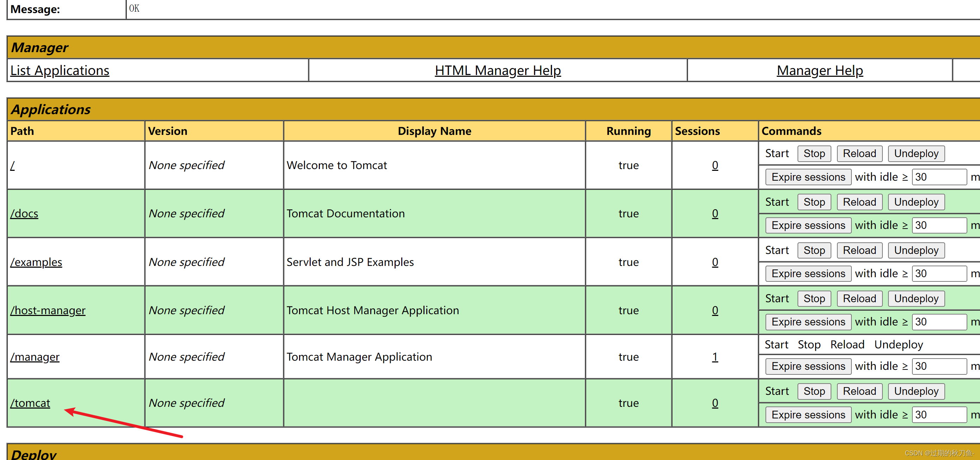Edit idle minutes field for /host-manager
The height and width of the screenshot is (460, 980).
pos(939,322)
